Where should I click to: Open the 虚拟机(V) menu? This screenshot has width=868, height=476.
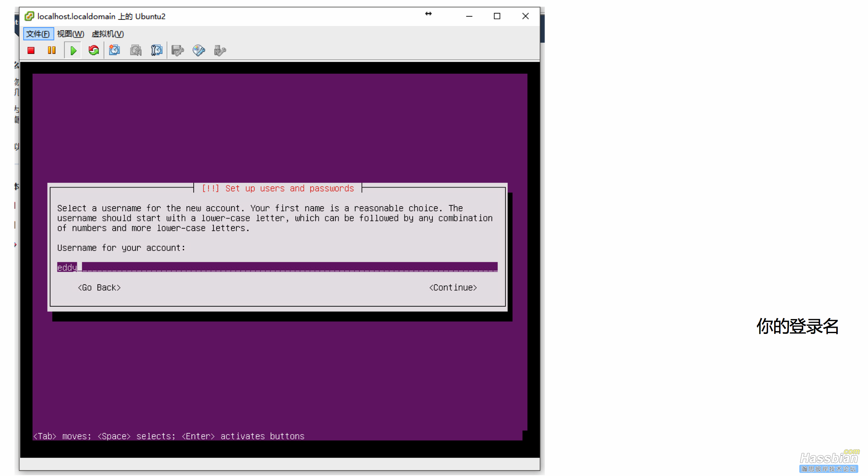108,34
